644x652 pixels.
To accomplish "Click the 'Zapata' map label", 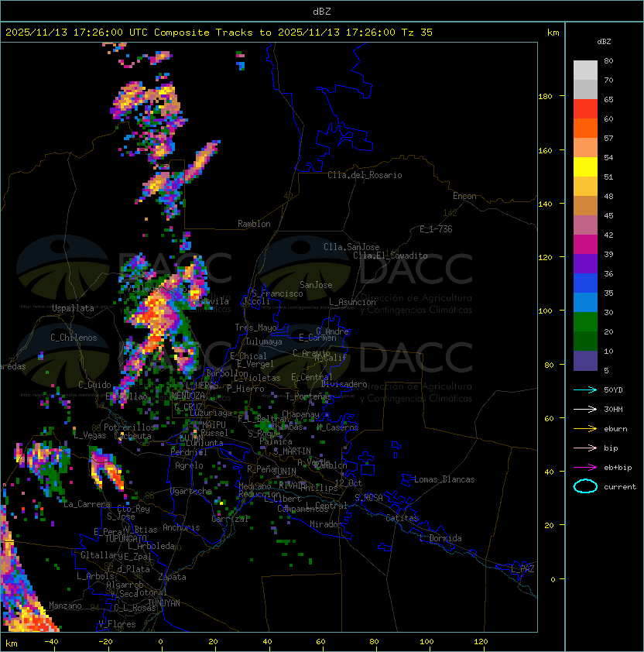I will point(172,577).
